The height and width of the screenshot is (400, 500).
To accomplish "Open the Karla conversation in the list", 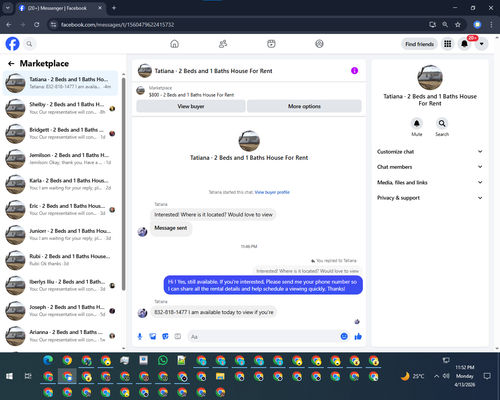I will pos(60,184).
